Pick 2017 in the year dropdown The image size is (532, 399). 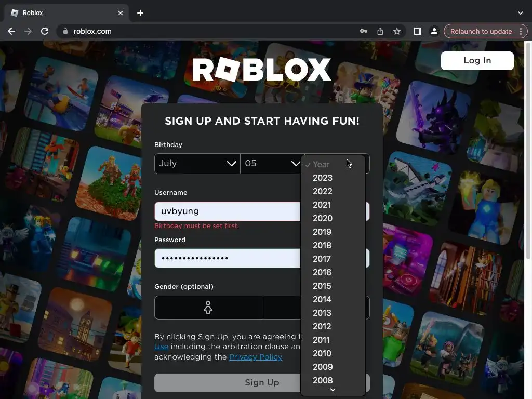point(333,259)
